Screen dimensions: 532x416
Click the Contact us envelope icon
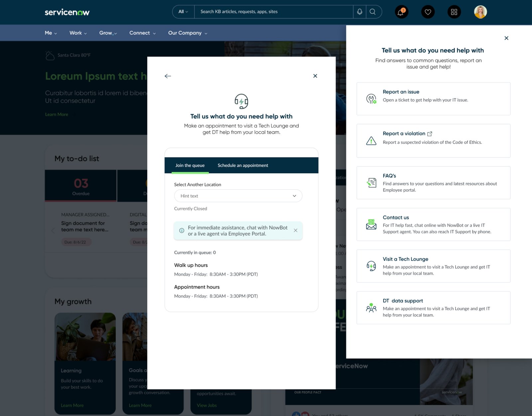371,224
